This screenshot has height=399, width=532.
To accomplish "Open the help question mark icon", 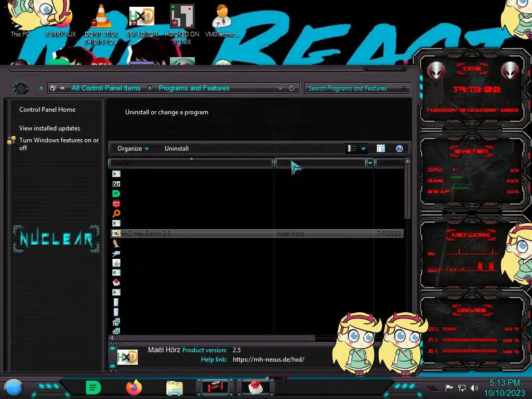I will [400, 149].
